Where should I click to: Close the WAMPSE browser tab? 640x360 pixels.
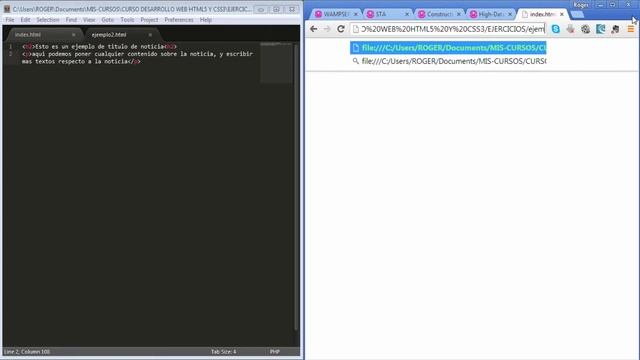click(x=356, y=14)
